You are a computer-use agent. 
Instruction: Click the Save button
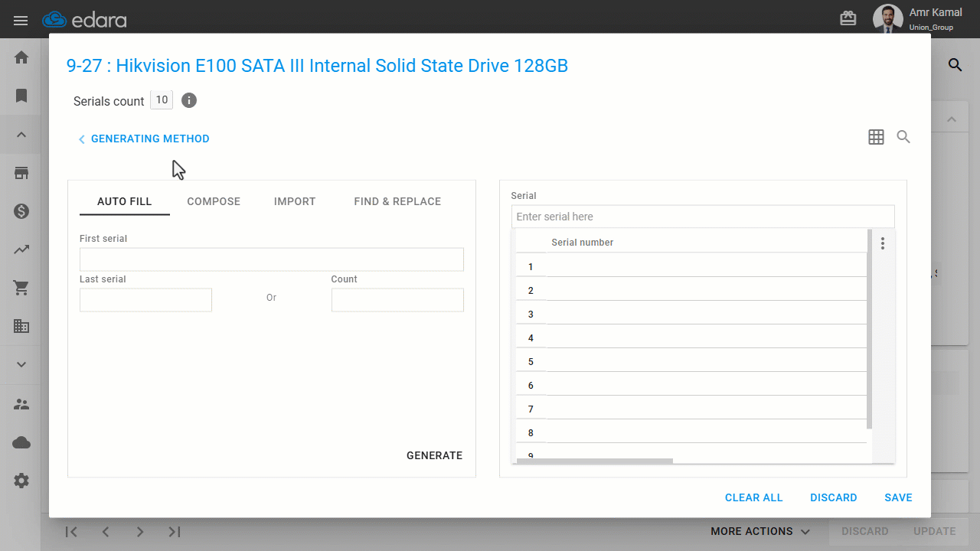click(898, 497)
